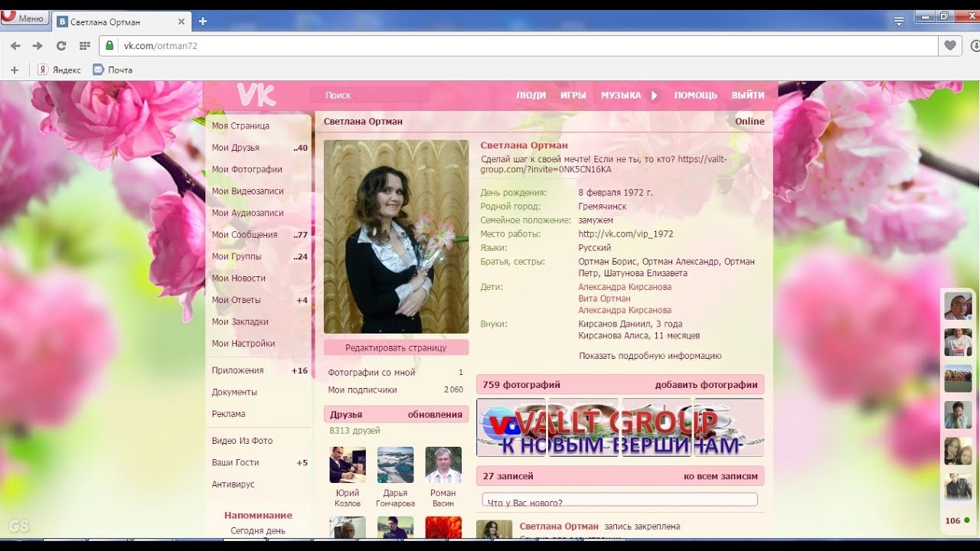
Task: Click the Редактировать страницу button
Action: tap(396, 347)
